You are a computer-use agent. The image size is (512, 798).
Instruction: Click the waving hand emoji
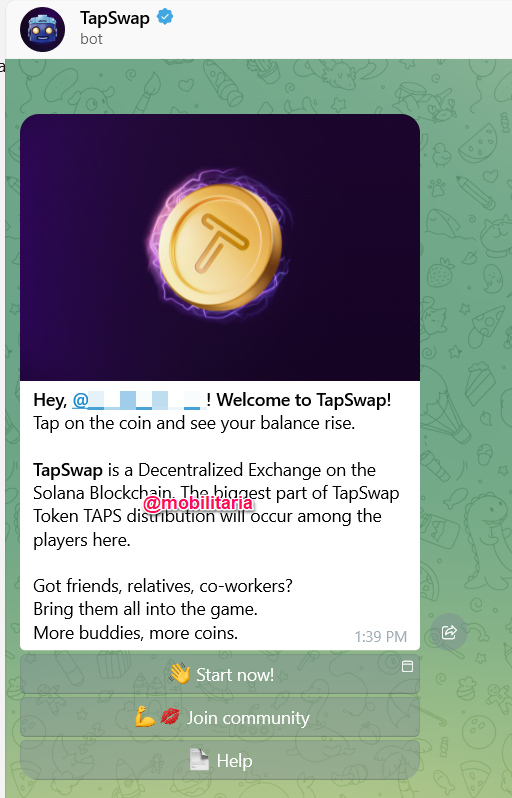180,674
